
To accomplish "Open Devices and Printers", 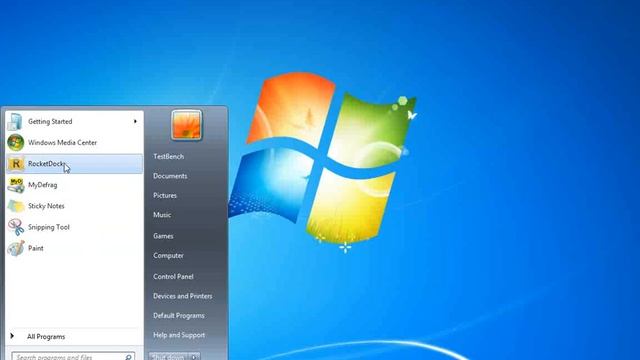I will click(x=183, y=296).
